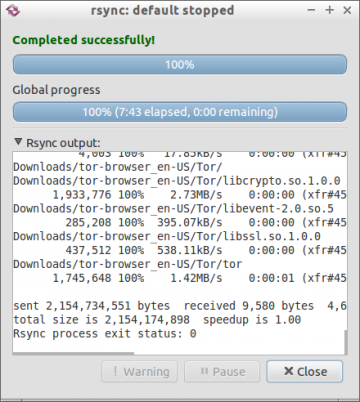Close window using title bar X

(347, 10)
